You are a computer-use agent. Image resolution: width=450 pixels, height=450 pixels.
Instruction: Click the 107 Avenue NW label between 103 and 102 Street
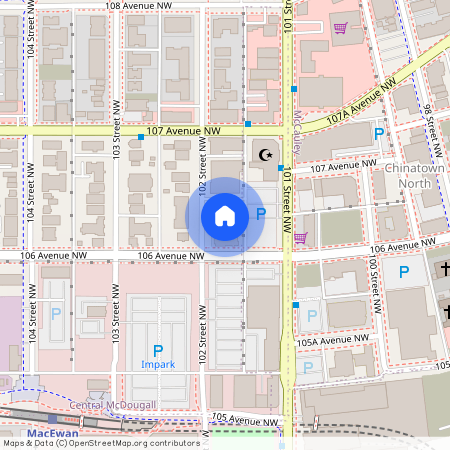184,131
